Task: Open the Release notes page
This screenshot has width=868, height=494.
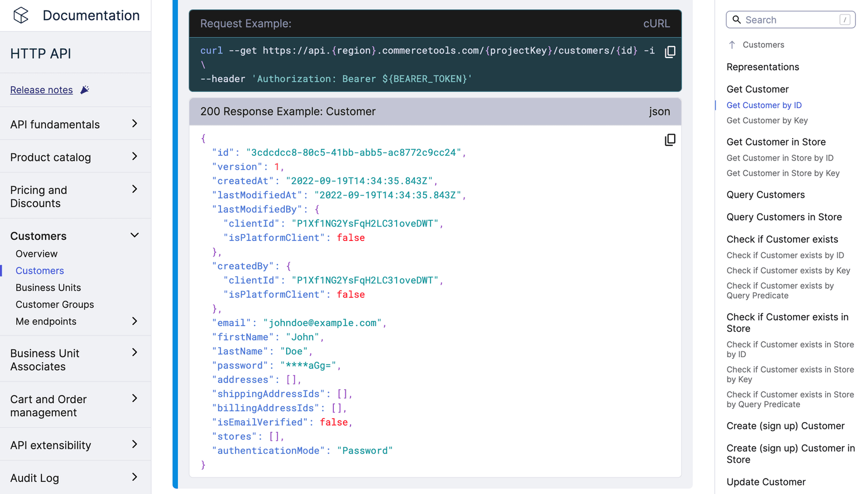Action: click(41, 90)
